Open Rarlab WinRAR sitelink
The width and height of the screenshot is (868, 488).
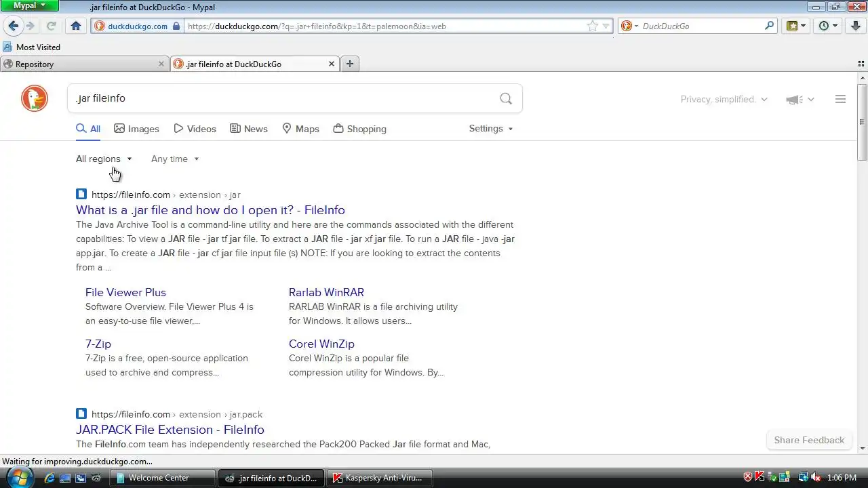(x=326, y=292)
